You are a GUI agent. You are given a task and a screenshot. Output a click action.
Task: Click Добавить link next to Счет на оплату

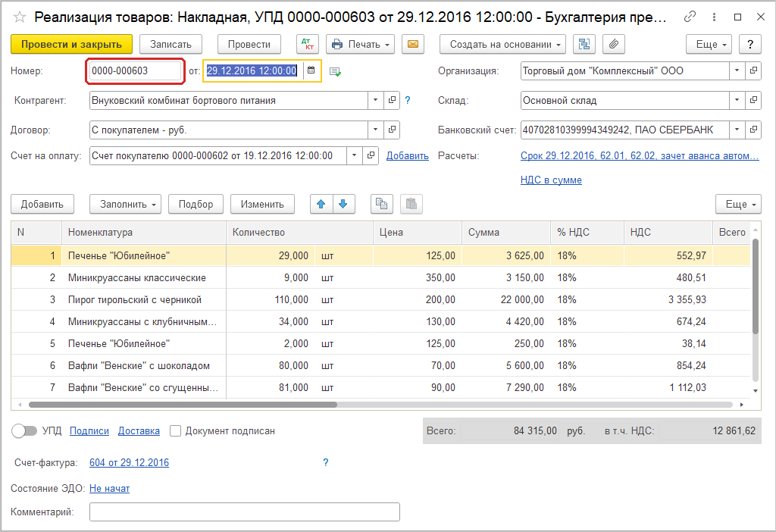point(407,156)
